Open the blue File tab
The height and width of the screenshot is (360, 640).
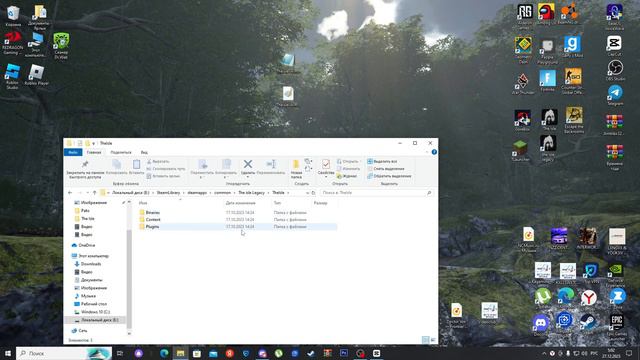tap(73, 152)
